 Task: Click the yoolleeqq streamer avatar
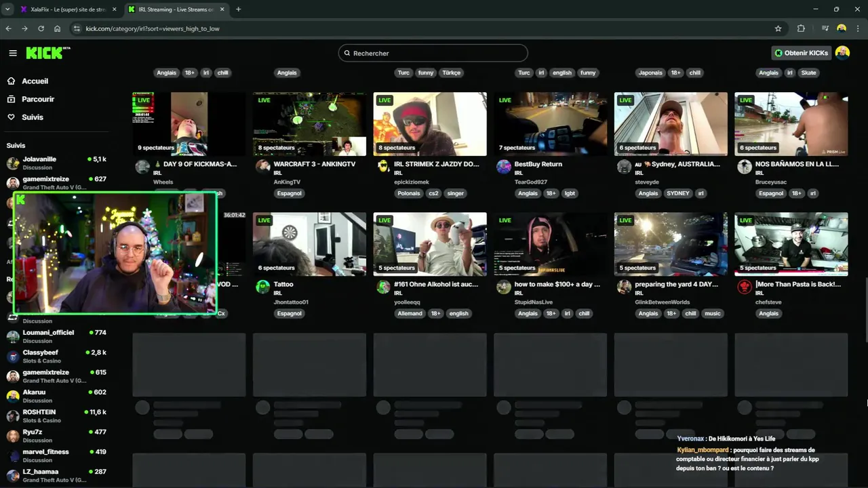[383, 287]
